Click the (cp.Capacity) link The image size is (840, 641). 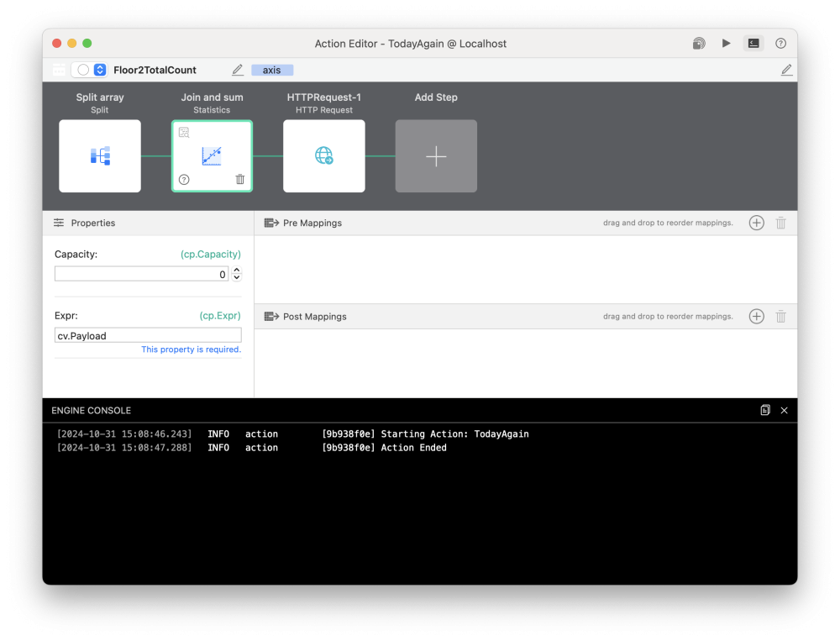(211, 254)
